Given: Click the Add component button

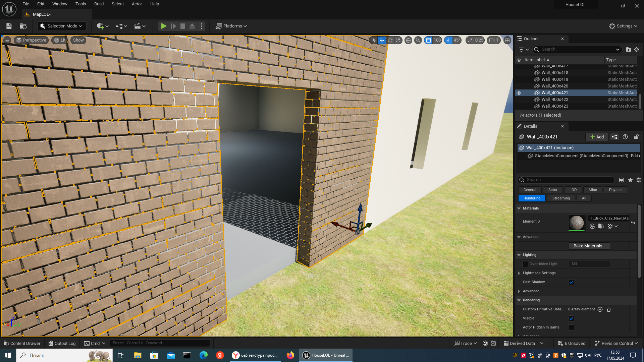Looking at the screenshot, I should click(x=597, y=137).
